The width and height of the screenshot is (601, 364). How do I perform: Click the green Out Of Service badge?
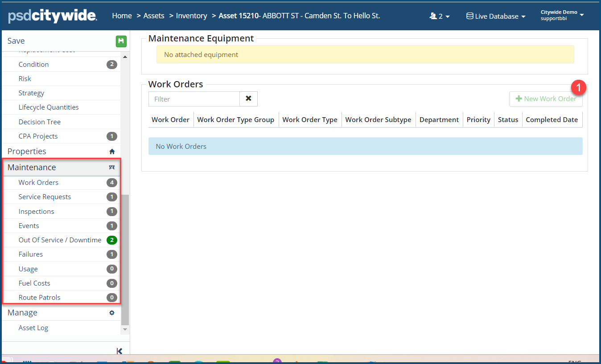click(x=111, y=240)
